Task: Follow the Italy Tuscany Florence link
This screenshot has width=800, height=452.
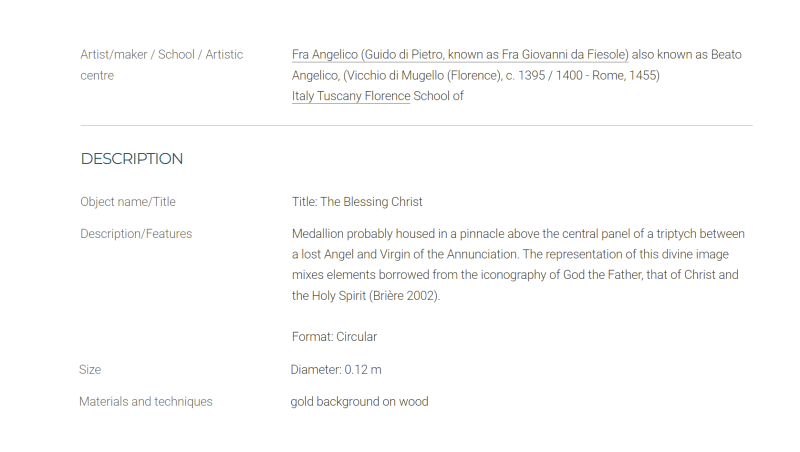Action: [351, 96]
